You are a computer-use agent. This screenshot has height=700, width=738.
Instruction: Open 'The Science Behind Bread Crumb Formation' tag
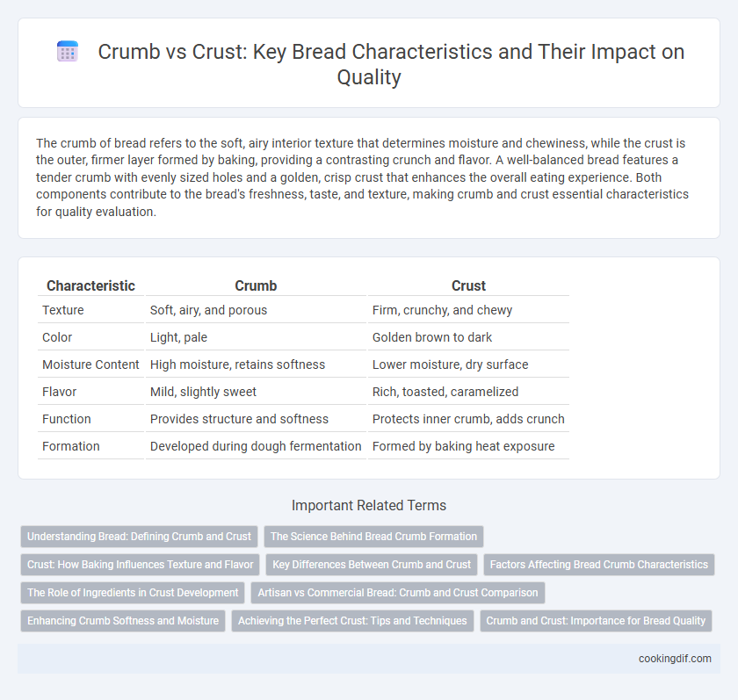(x=373, y=537)
